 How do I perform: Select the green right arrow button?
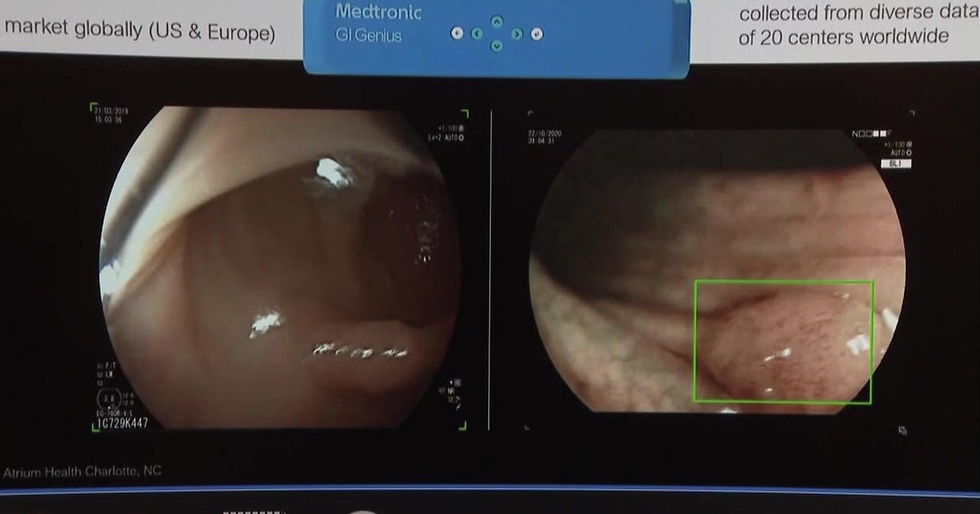517,34
